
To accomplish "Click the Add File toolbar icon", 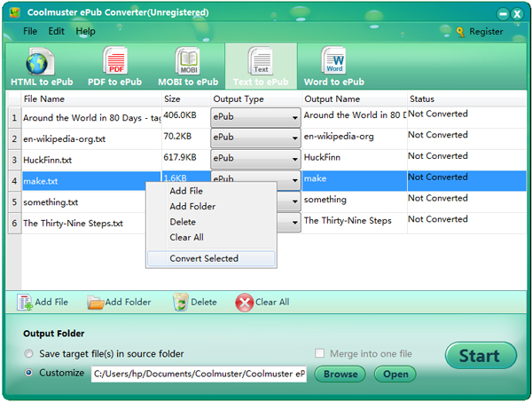I will [25, 303].
